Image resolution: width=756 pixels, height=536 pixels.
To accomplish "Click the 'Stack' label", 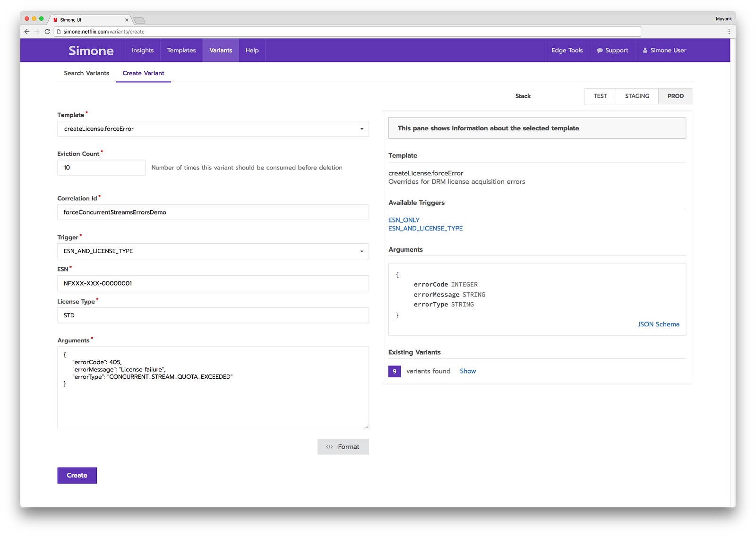I will click(523, 96).
